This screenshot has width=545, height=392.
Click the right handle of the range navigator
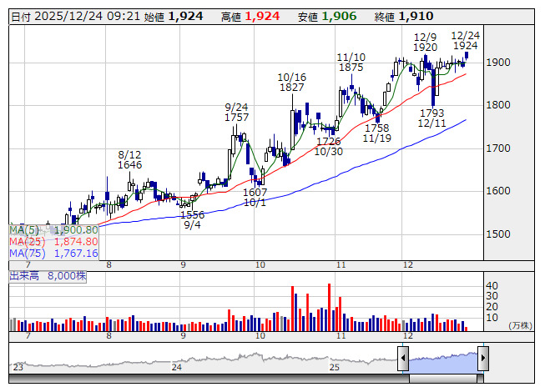(482, 359)
